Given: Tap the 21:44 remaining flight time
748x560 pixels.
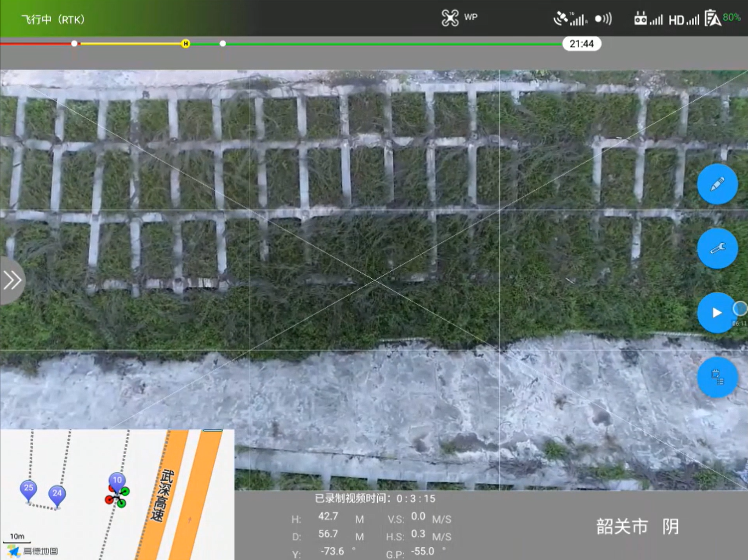Looking at the screenshot, I should pos(581,44).
